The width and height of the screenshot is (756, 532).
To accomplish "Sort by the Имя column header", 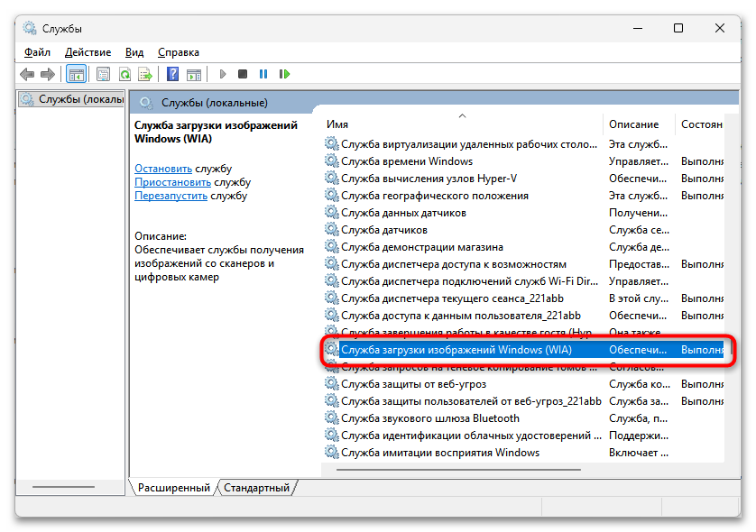I will pyautogui.click(x=462, y=124).
